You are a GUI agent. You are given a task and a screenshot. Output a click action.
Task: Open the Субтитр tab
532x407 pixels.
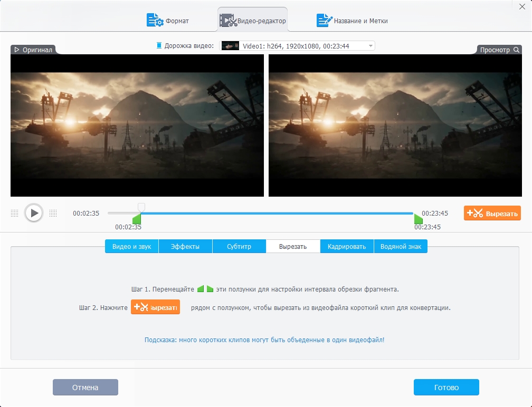pyautogui.click(x=239, y=246)
